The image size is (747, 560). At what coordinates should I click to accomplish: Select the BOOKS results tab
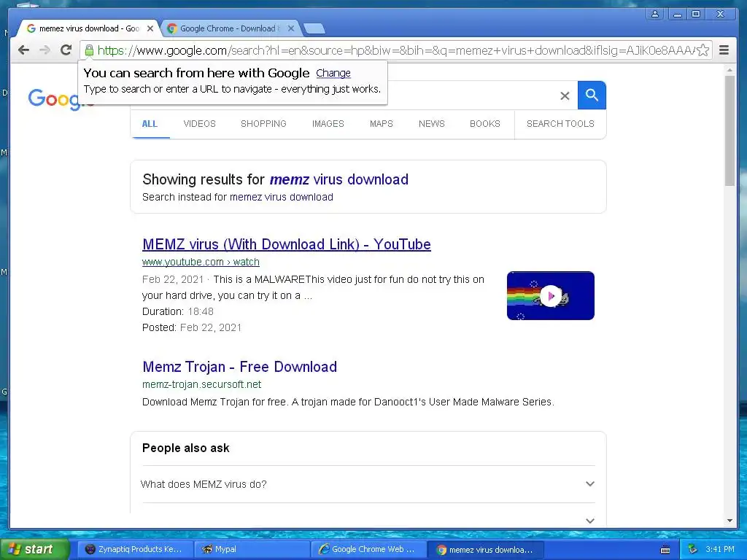[485, 124]
